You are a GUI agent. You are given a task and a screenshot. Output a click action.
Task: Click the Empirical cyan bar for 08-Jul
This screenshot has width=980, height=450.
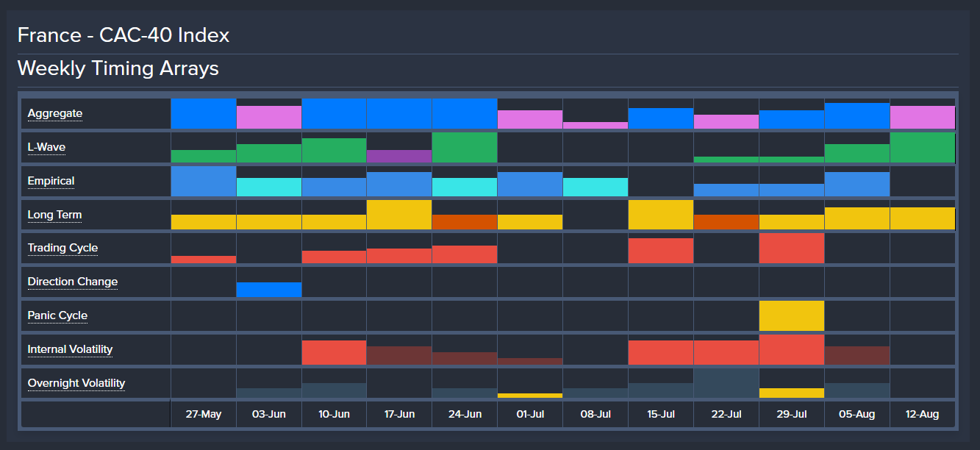[595, 187]
